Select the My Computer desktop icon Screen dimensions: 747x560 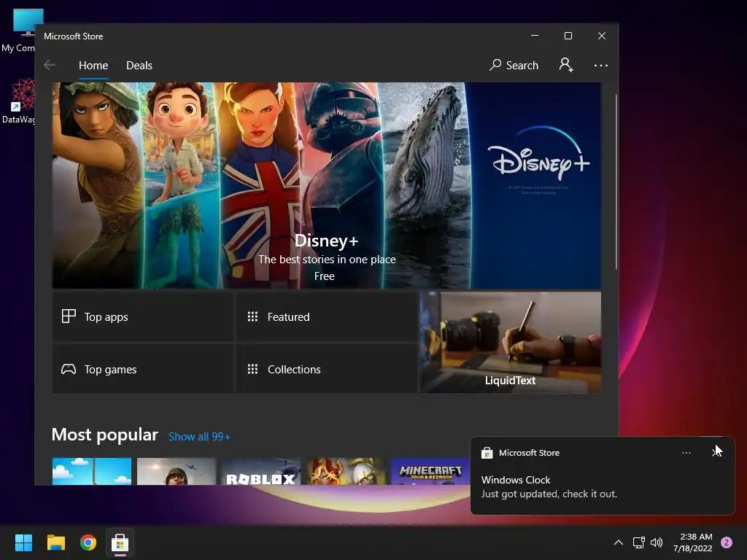pos(18,31)
